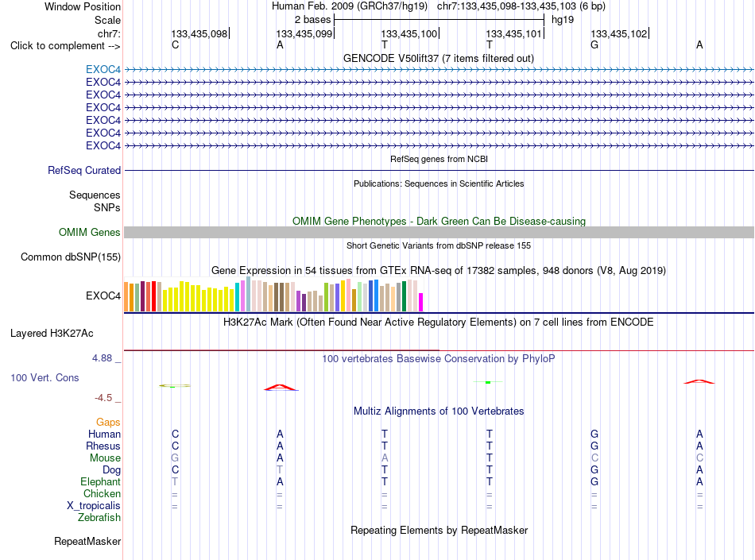This screenshot has height=560, width=755.
Task: Click the RepeatMasker track label
Action: click(87, 541)
